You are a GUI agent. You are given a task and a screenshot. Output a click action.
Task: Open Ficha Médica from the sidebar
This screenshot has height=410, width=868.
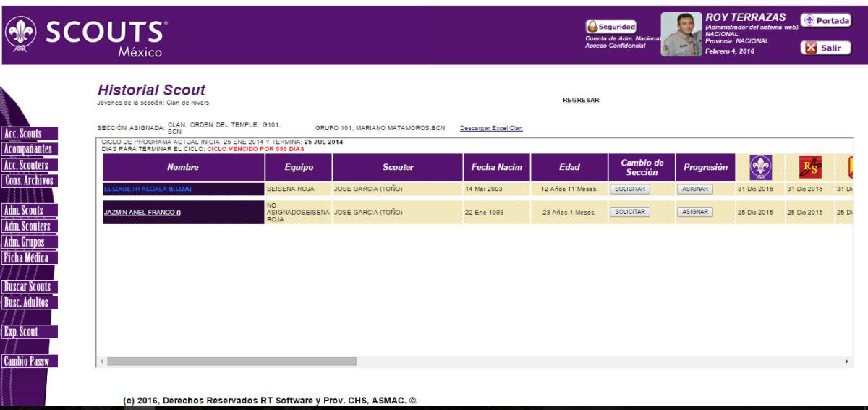[28, 257]
